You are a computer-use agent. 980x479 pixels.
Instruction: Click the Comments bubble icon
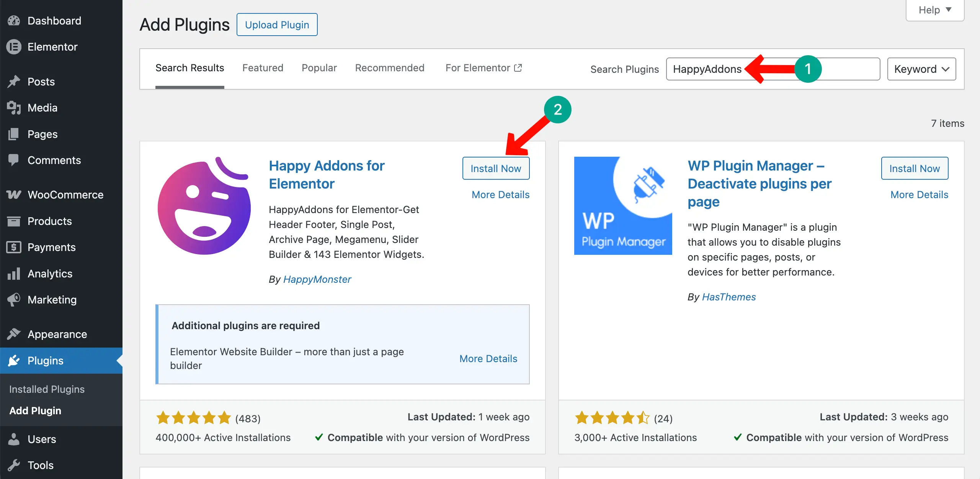[x=14, y=160]
